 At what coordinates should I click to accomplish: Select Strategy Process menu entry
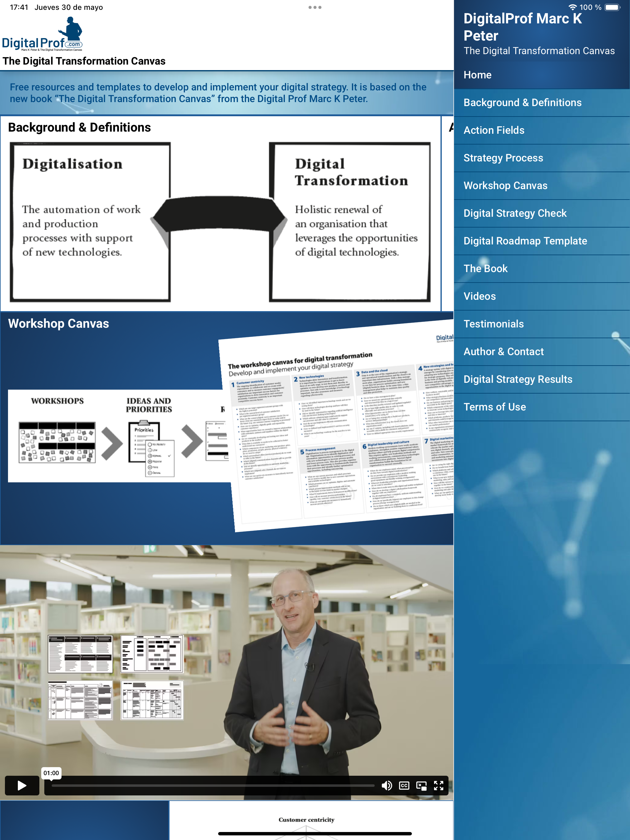pyautogui.click(x=542, y=158)
